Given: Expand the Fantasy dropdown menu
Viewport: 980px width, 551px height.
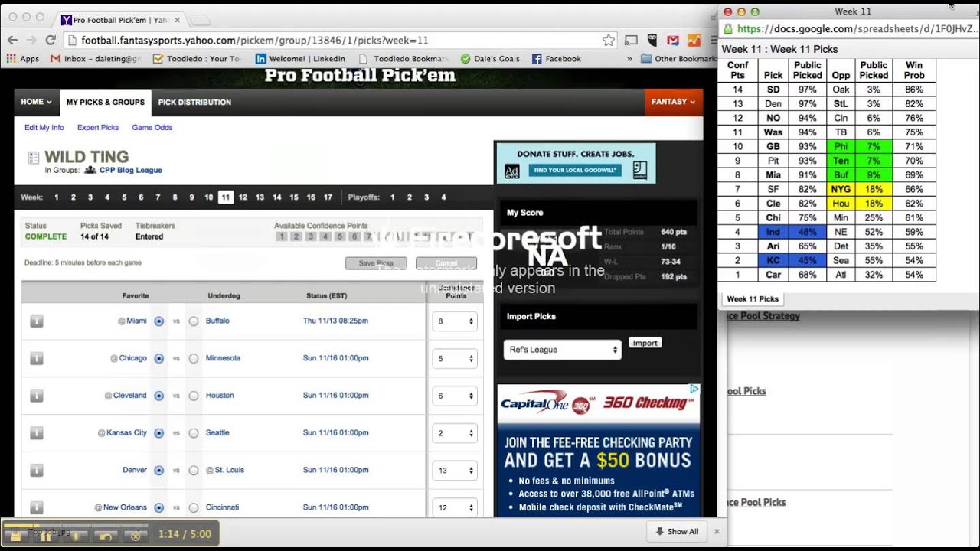Looking at the screenshot, I should pos(674,102).
